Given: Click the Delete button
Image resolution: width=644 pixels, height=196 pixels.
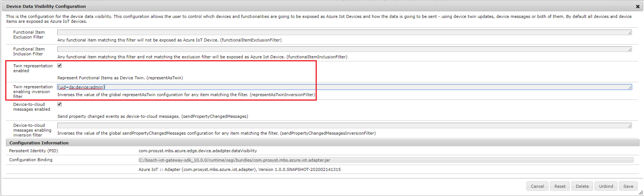Looking at the screenshot, I should click(582, 186).
